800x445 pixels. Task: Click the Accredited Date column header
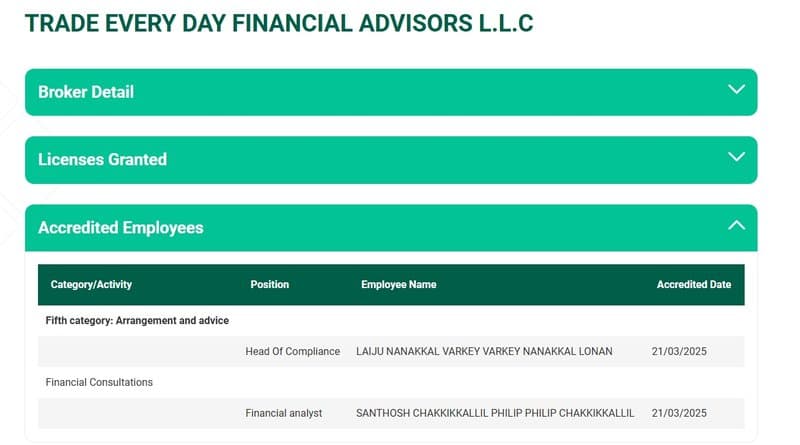coord(693,284)
